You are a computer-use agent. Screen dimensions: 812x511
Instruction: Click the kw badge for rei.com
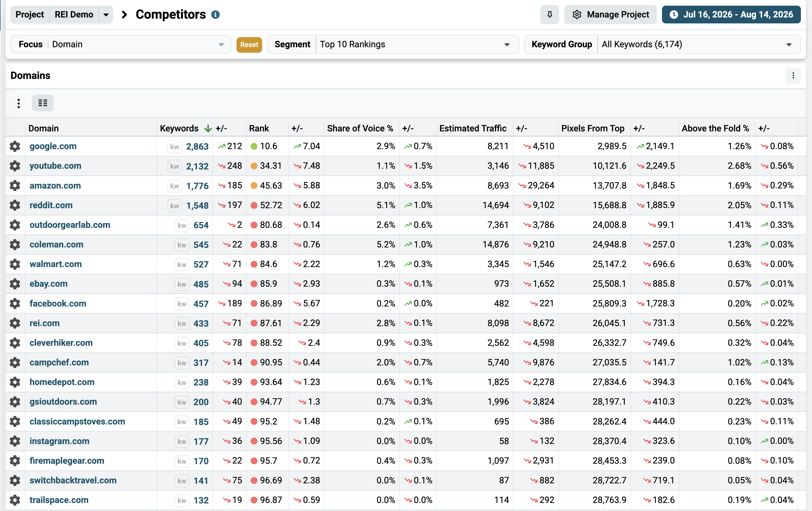[x=182, y=324]
